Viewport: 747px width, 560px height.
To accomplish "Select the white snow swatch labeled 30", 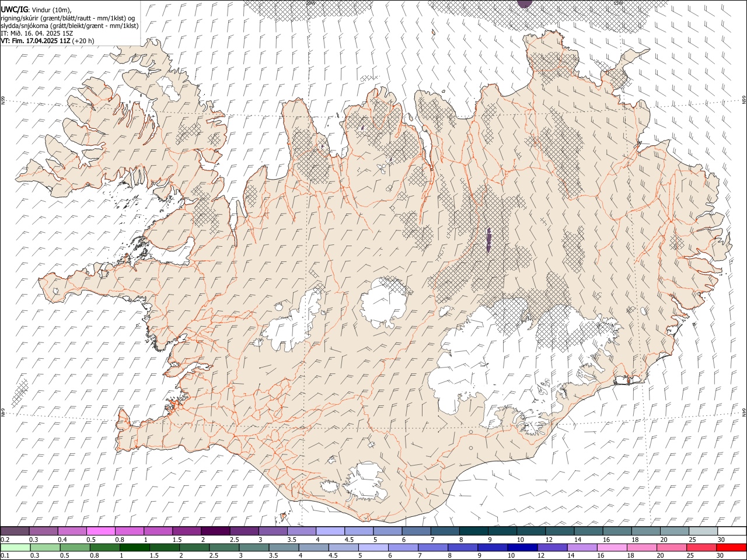I will [x=732, y=531].
